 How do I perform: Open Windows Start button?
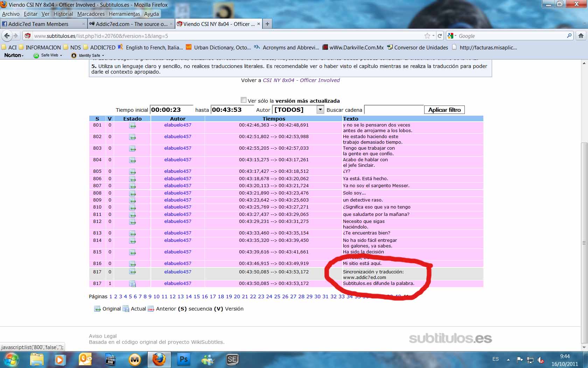11,360
